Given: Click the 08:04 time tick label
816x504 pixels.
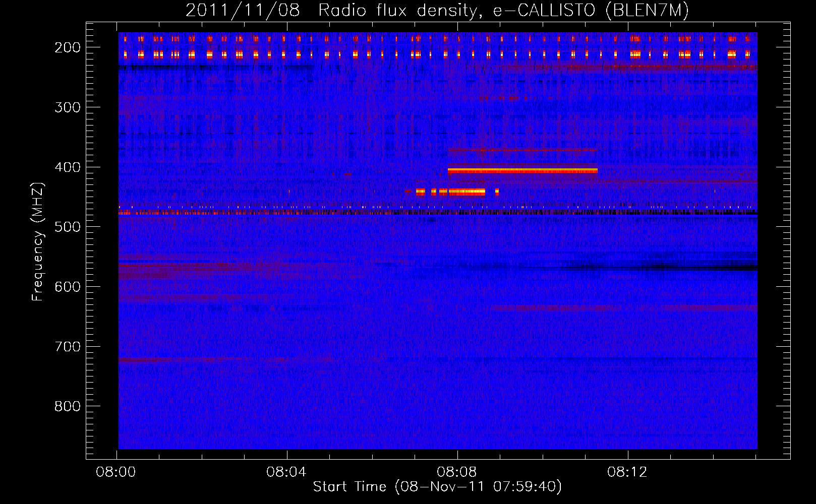Looking at the screenshot, I should [x=286, y=472].
